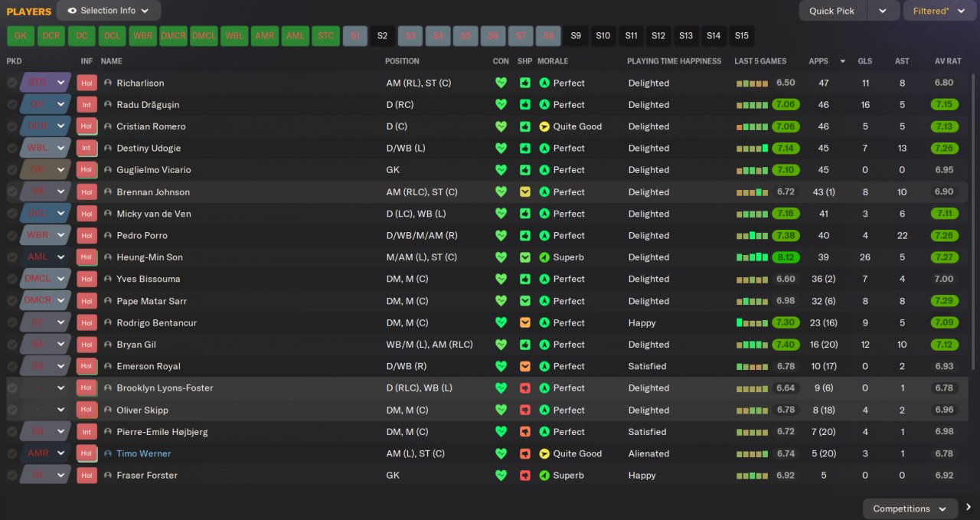Click the condition heart icon for Cristian Romero
The height and width of the screenshot is (520, 980).
click(501, 126)
